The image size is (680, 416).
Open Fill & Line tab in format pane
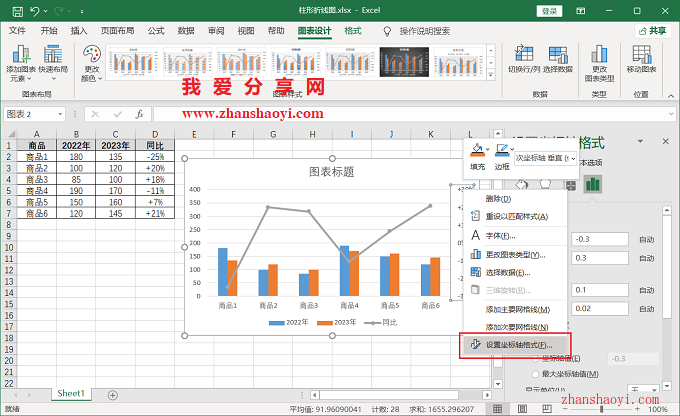522,185
